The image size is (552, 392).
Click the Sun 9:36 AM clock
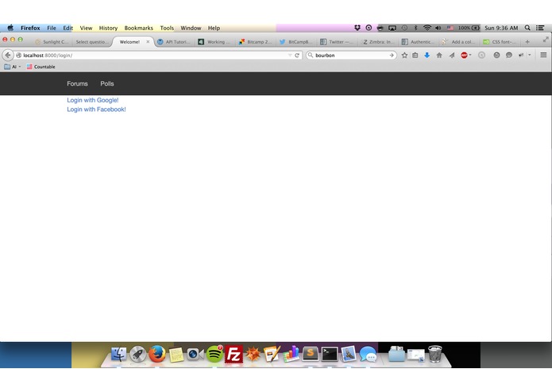pyautogui.click(x=501, y=28)
